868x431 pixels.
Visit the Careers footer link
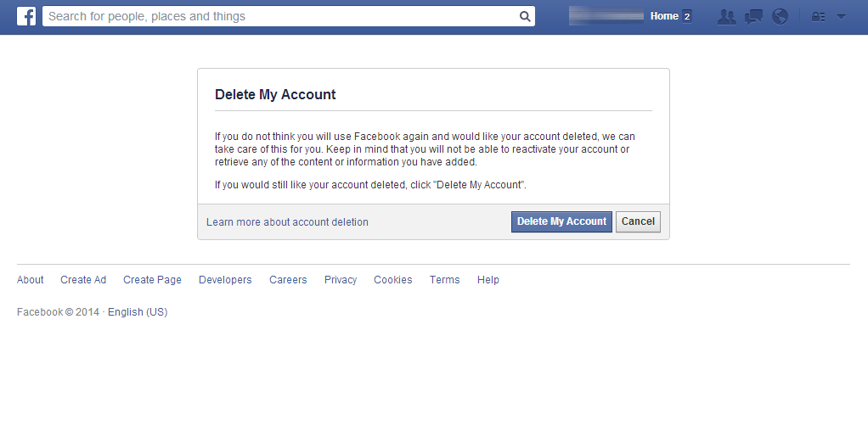(288, 280)
